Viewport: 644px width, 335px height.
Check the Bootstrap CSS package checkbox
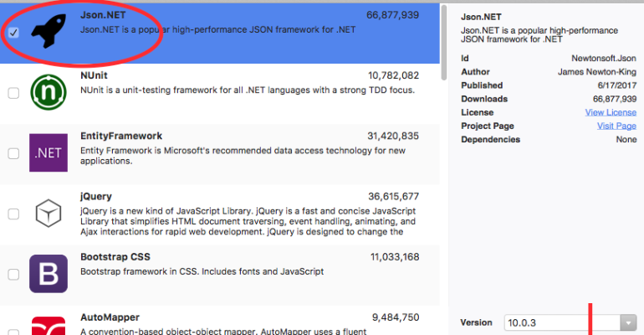13,274
